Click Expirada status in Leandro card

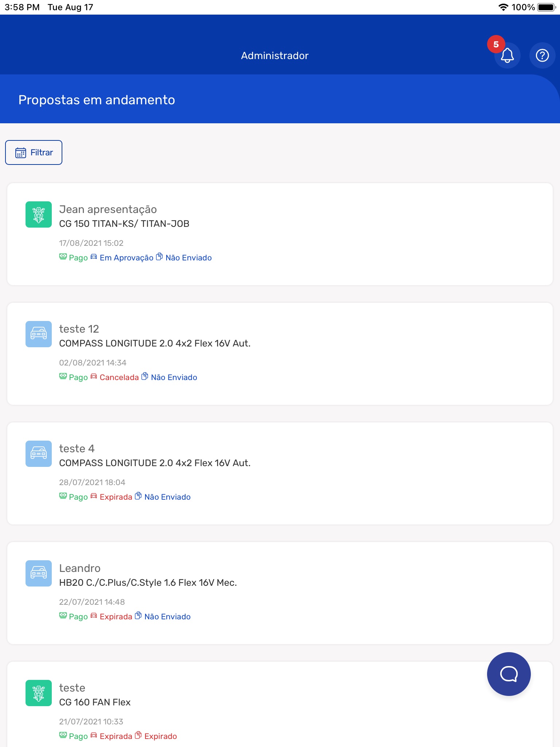[116, 616]
